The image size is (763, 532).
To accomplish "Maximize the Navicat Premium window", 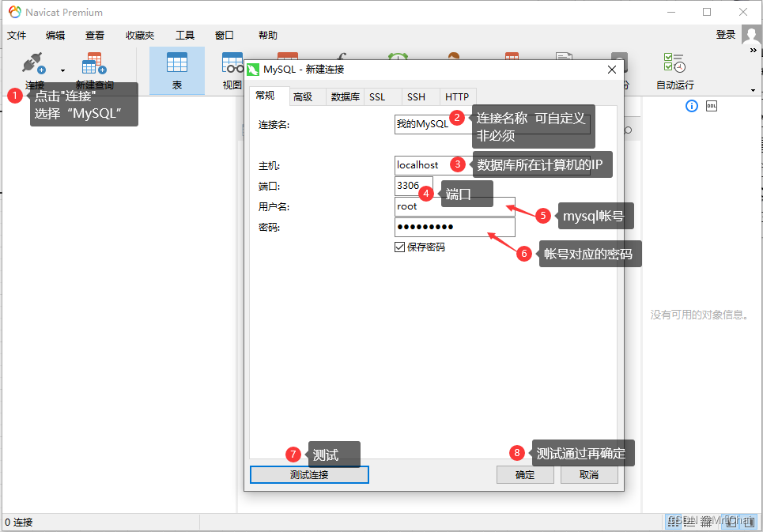I will tap(707, 12).
